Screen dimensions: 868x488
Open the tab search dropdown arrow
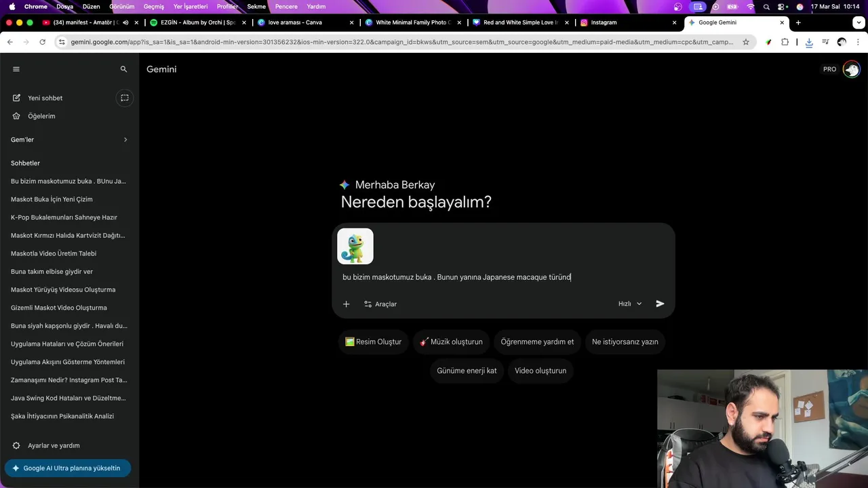point(858,22)
